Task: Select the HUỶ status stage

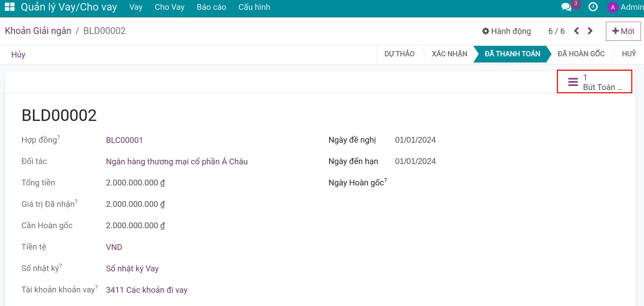Action: click(629, 54)
